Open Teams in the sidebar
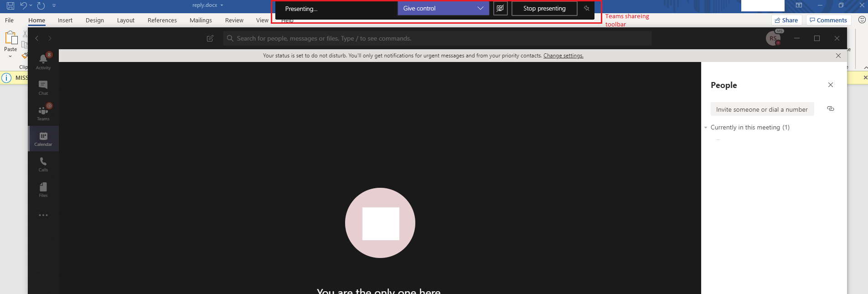Screen dimensions: 868x294 coord(43,113)
